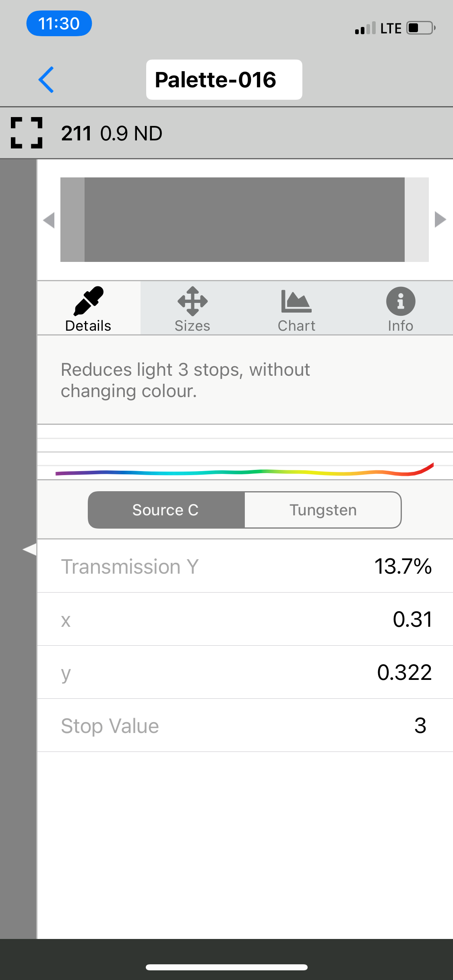Screen dimensions: 453x980
Task: Open the Info circle icon
Action: tap(401, 301)
